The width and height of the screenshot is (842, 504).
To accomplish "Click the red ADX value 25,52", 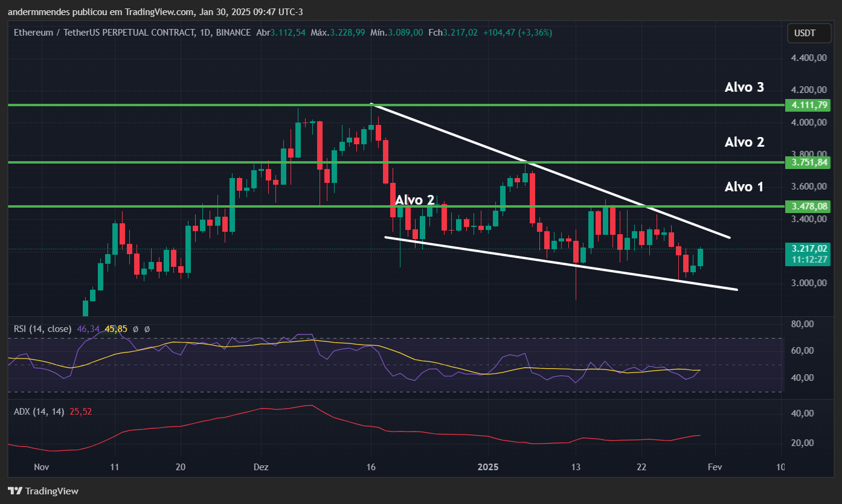I will (x=81, y=411).
